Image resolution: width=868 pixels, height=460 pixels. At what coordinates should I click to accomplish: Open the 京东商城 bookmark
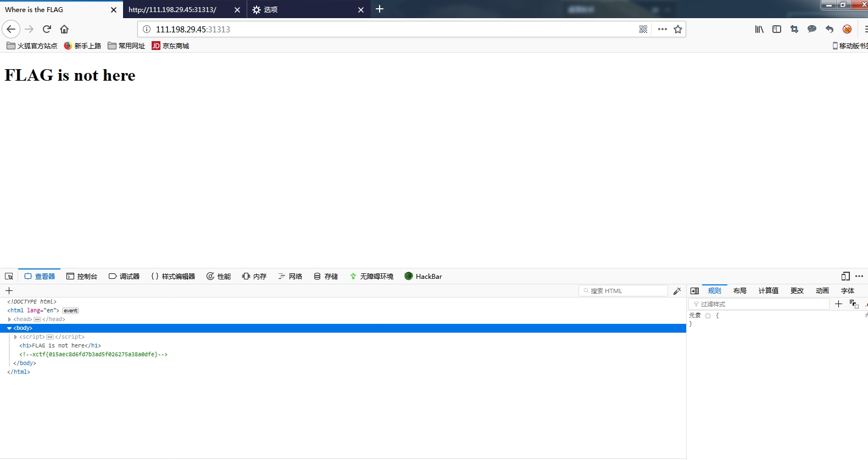(x=170, y=46)
